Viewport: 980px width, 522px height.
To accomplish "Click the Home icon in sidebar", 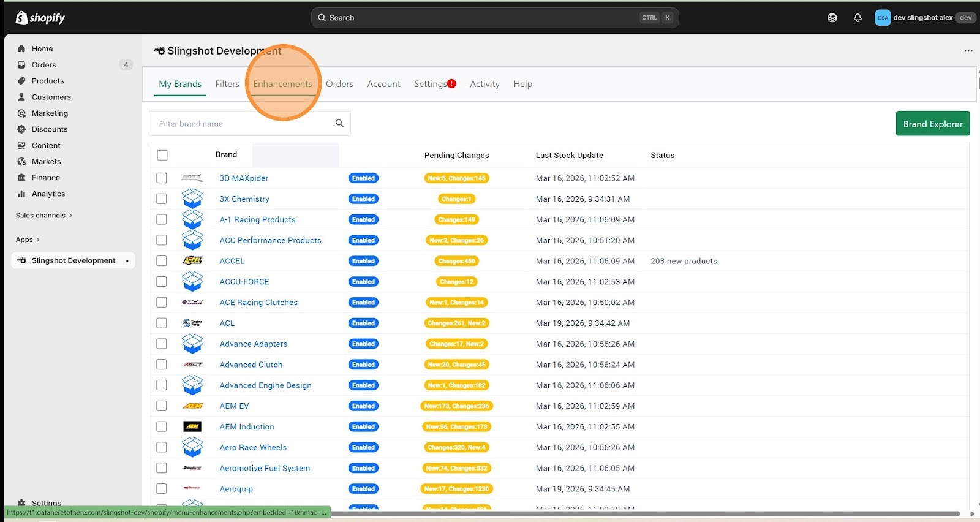I will pyautogui.click(x=21, y=48).
